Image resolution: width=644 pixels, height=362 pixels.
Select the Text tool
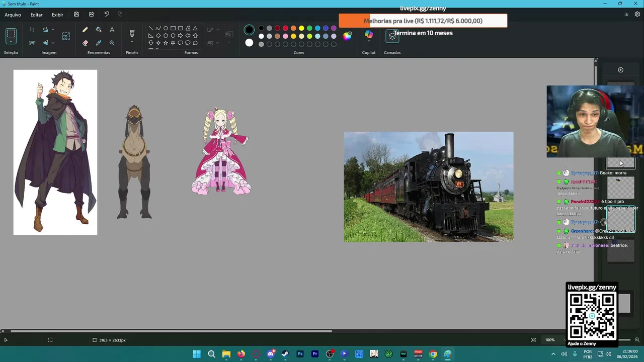112,30
